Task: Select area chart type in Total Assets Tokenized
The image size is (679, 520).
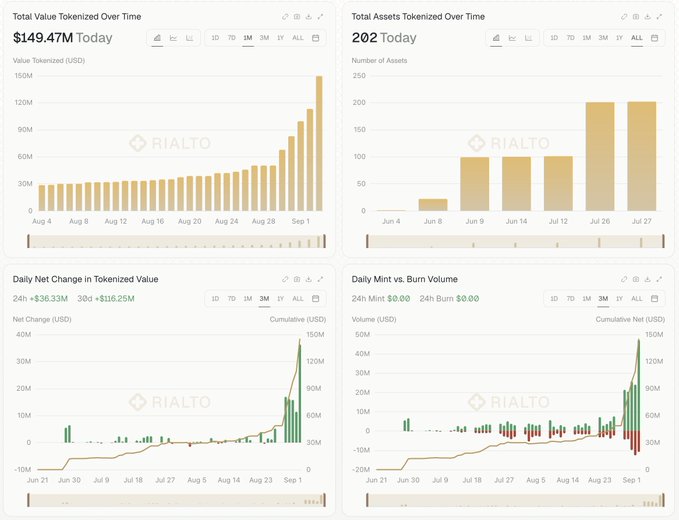Action: point(496,38)
